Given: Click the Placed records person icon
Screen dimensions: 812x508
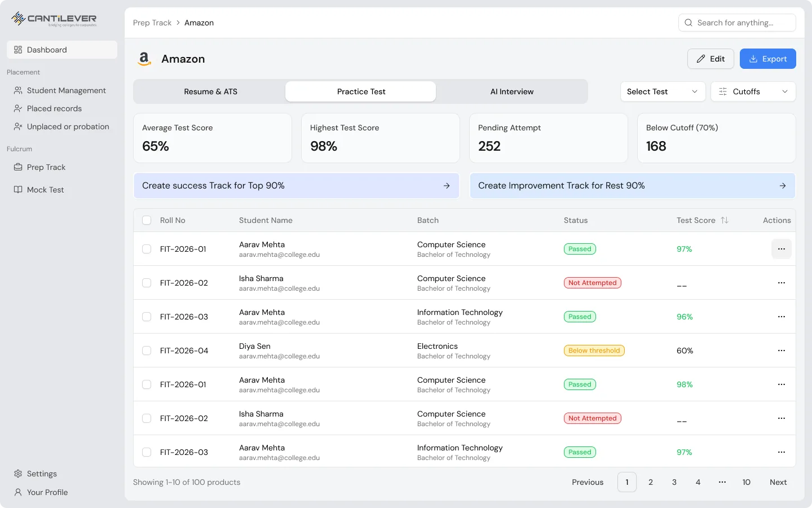Looking at the screenshot, I should tap(18, 108).
